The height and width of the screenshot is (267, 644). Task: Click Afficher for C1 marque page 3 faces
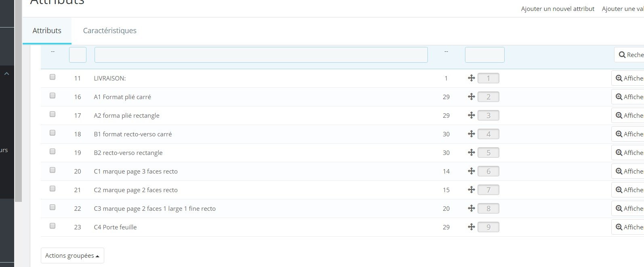pyautogui.click(x=628, y=171)
